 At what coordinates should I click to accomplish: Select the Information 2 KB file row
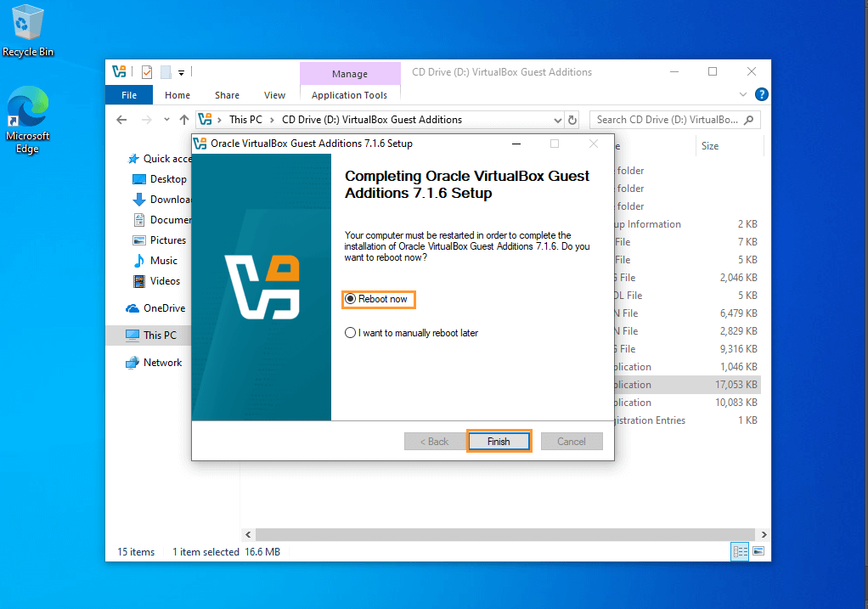tap(687, 224)
